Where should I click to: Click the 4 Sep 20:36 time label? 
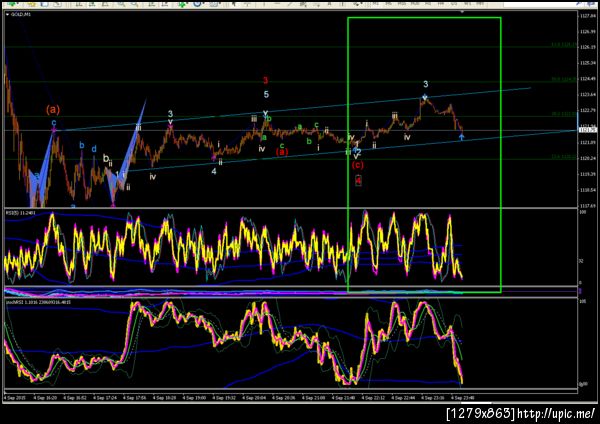click(x=284, y=398)
